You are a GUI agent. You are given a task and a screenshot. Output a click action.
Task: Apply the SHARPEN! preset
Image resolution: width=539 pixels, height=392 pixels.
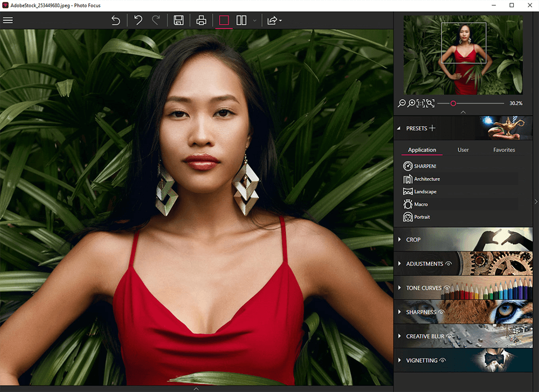coord(424,166)
